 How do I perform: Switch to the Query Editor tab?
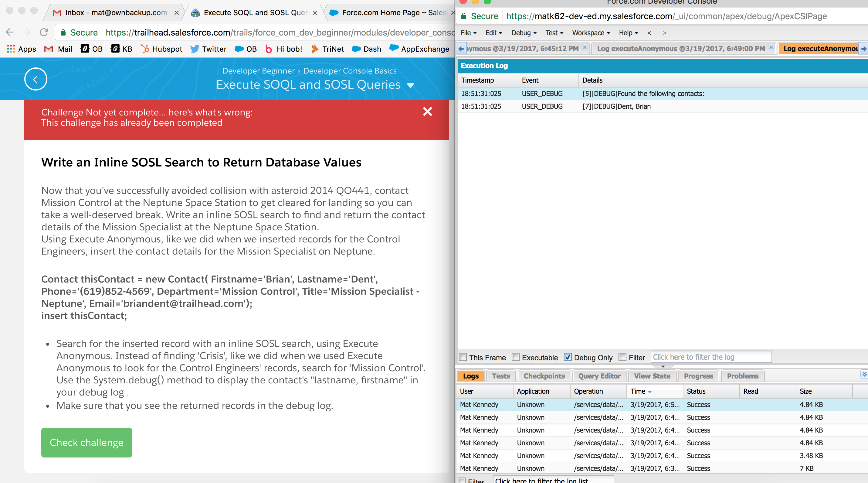pos(599,376)
